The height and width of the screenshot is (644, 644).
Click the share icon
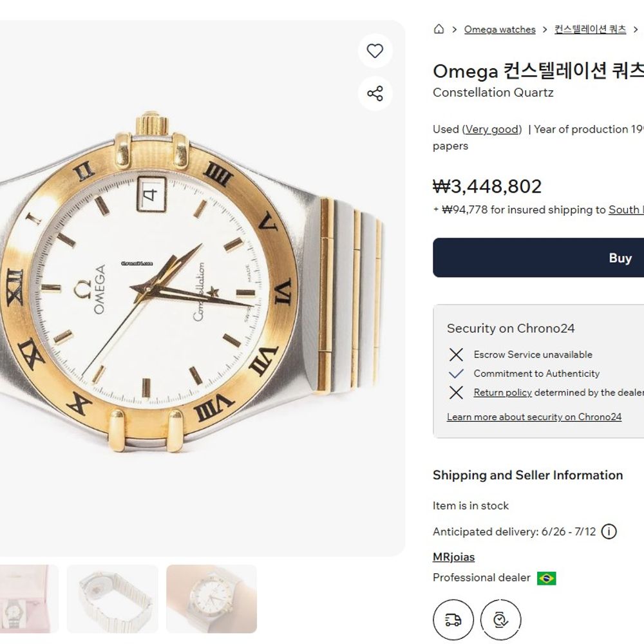pyautogui.click(x=375, y=93)
